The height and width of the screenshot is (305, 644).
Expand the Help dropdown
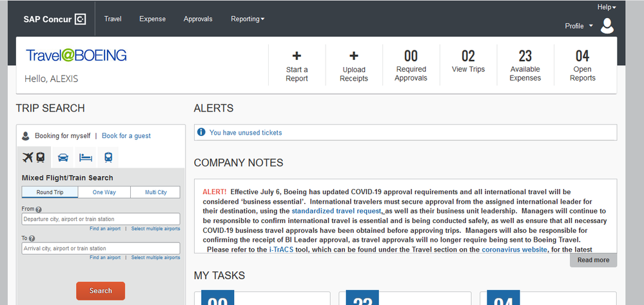607,7
